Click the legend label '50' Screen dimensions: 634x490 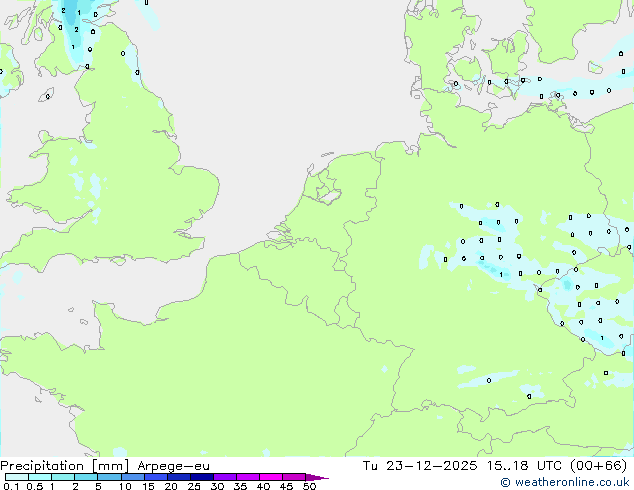pos(309,486)
